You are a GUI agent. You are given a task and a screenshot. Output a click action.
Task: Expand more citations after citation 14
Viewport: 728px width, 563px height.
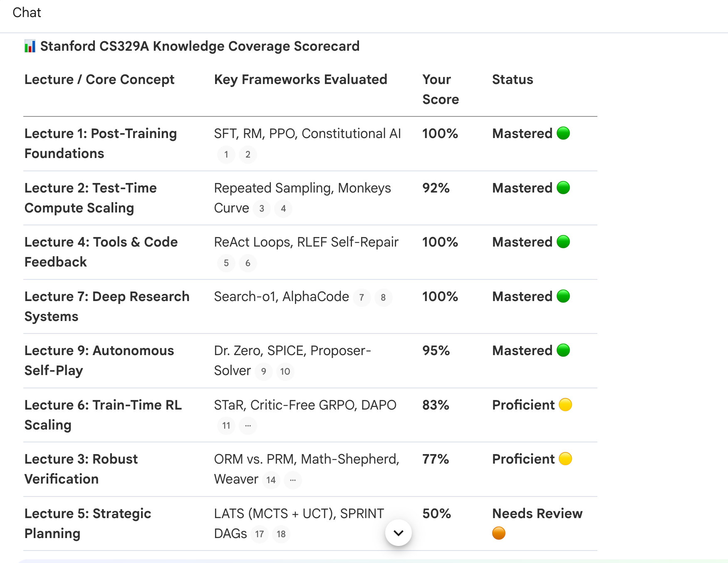pyautogui.click(x=293, y=480)
